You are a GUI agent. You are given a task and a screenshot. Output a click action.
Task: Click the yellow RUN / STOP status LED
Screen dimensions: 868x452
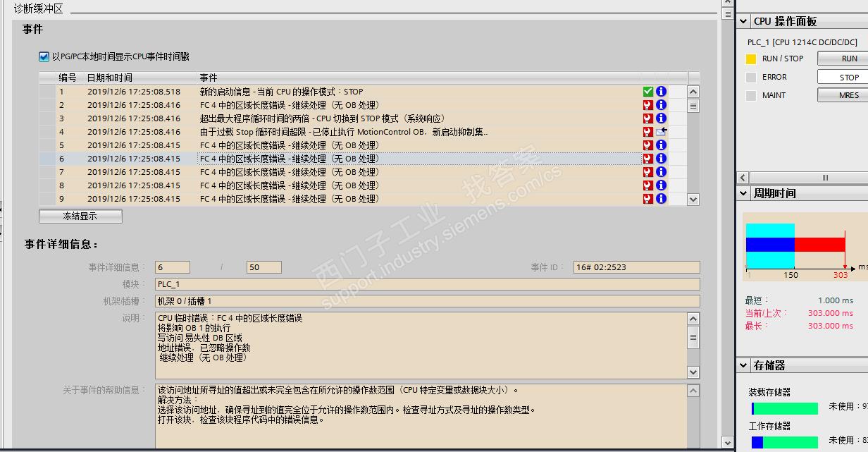point(751,59)
